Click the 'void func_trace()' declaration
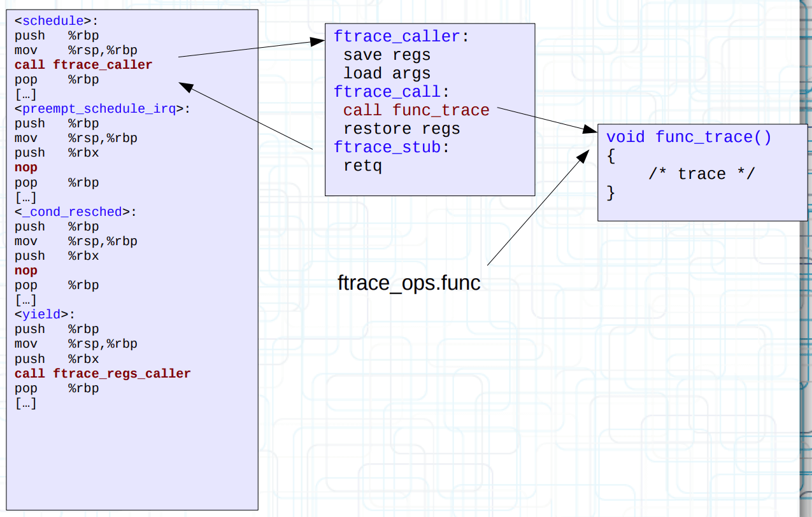Image resolution: width=812 pixels, height=517 pixels. [688, 138]
